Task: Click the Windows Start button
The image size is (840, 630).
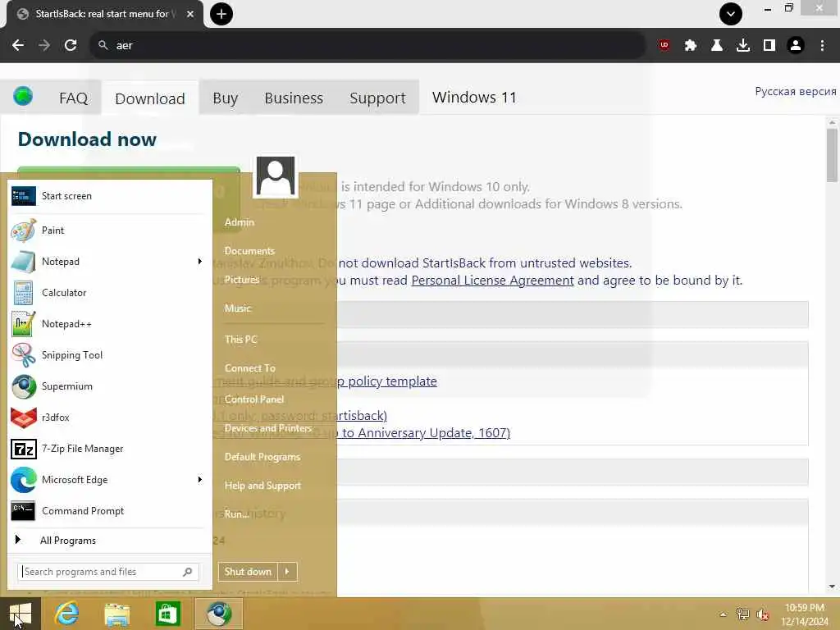Action: point(21,614)
